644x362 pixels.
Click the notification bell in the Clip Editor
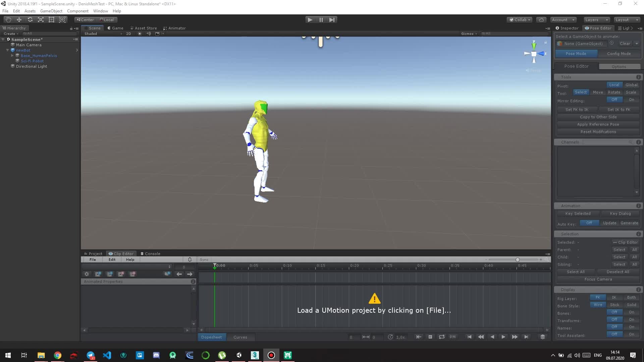(190, 259)
